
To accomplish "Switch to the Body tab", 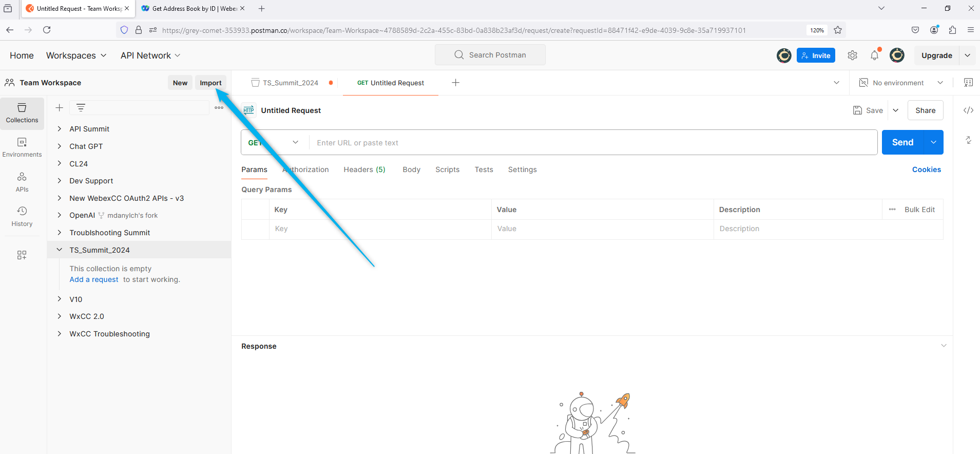I will [x=411, y=169].
